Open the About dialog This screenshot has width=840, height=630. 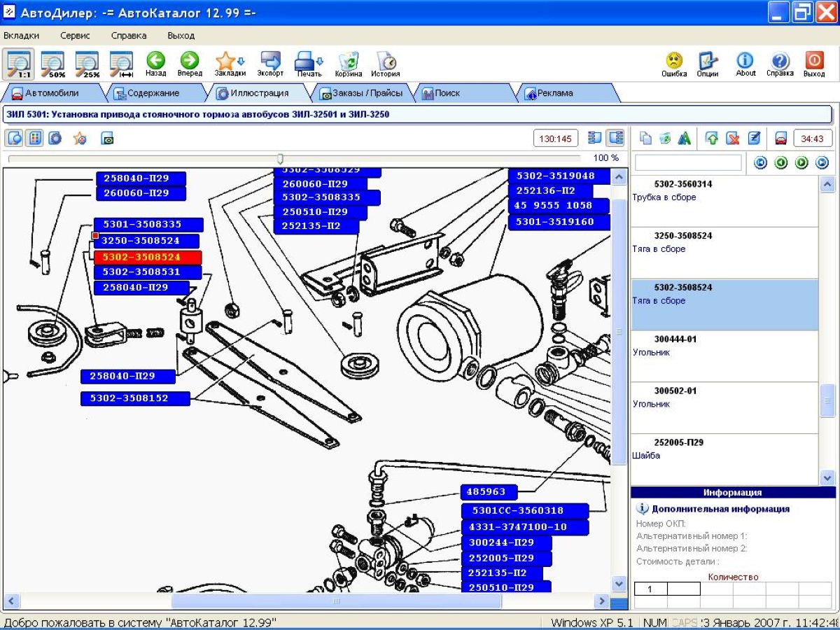[x=745, y=64]
